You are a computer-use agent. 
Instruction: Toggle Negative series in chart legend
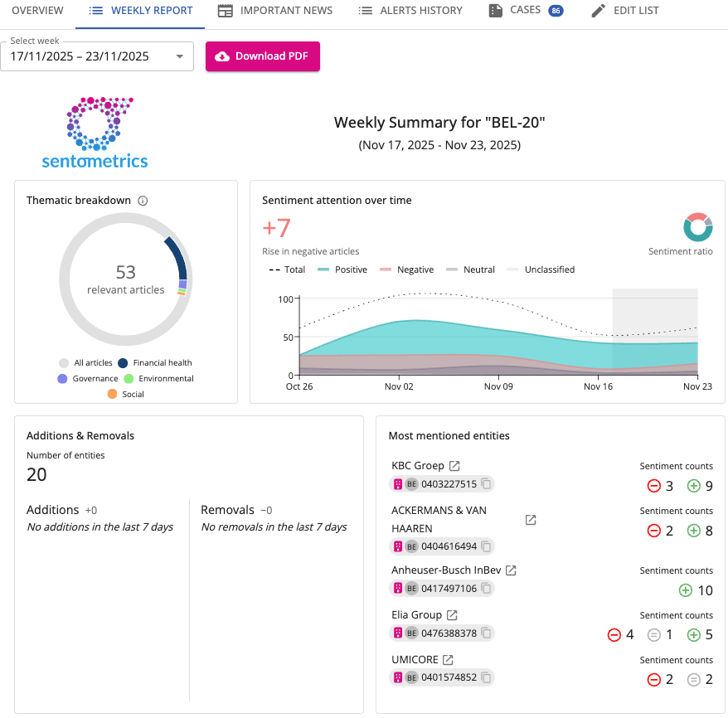406,269
